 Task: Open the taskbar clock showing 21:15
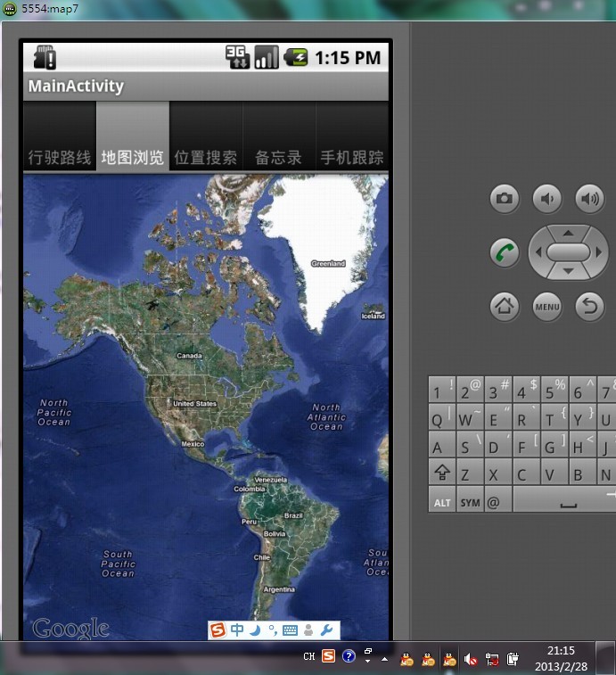pyautogui.click(x=561, y=659)
